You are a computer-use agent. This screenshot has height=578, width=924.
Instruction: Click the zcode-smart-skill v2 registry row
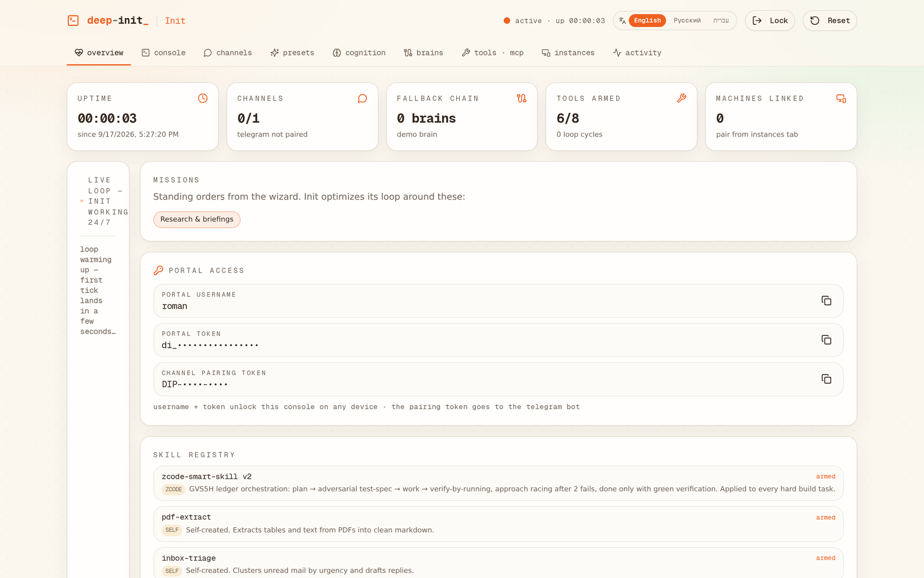click(498, 483)
